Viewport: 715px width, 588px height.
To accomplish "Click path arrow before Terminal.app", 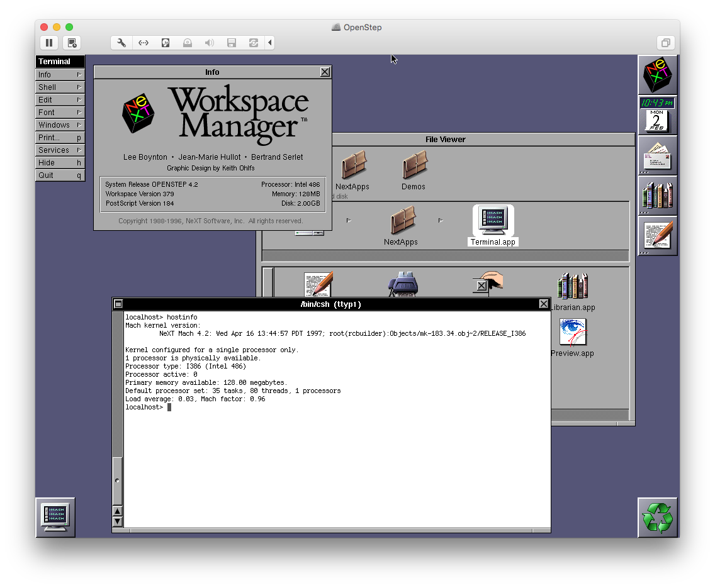I will (441, 221).
